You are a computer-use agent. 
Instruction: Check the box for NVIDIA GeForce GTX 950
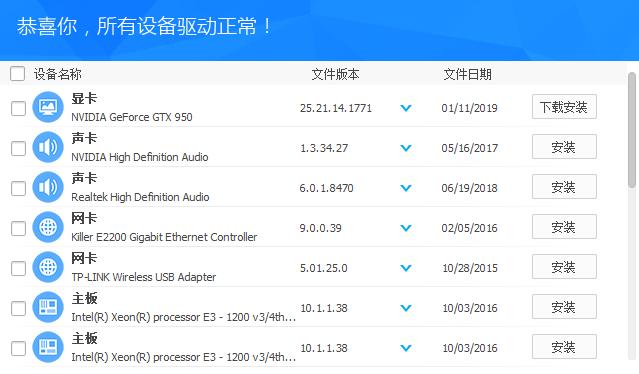pos(18,108)
